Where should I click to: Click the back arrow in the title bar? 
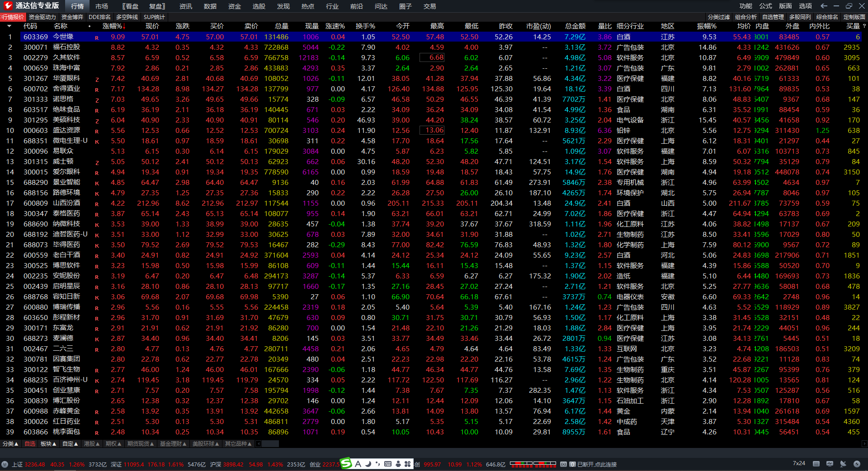tap(824, 6)
